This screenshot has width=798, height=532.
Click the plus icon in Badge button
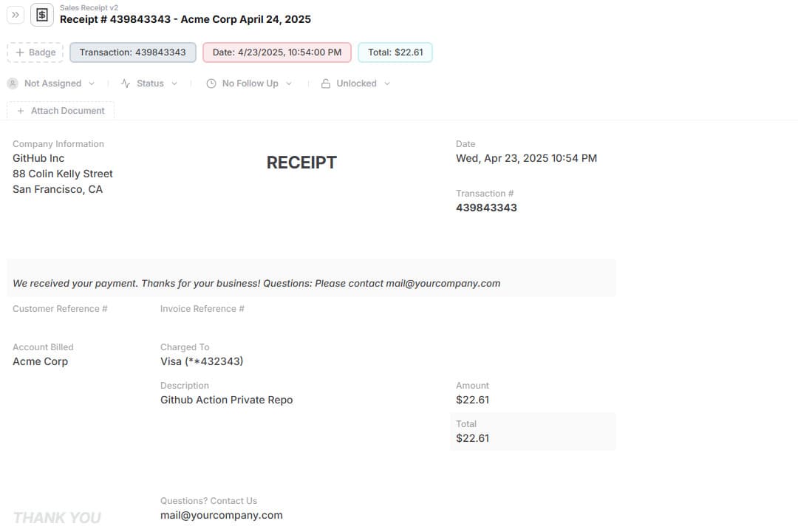click(x=20, y=52)
